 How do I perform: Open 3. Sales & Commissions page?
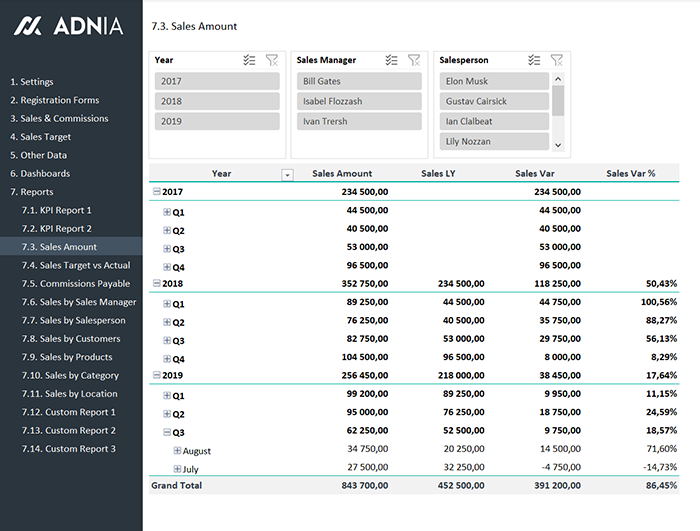pyautogui.click(x=59, y=118)
